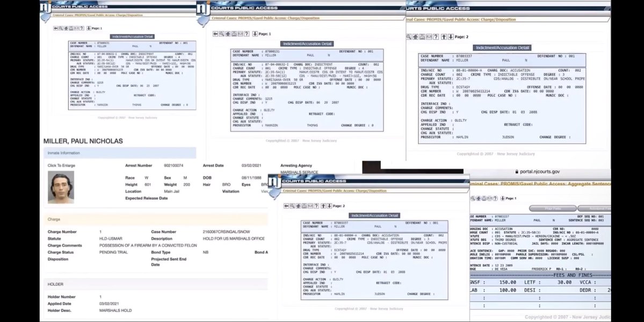Click home icon in Aggregate Sentence panel
Viewport: 644px width, 322px height.
[x=479, y=198]
